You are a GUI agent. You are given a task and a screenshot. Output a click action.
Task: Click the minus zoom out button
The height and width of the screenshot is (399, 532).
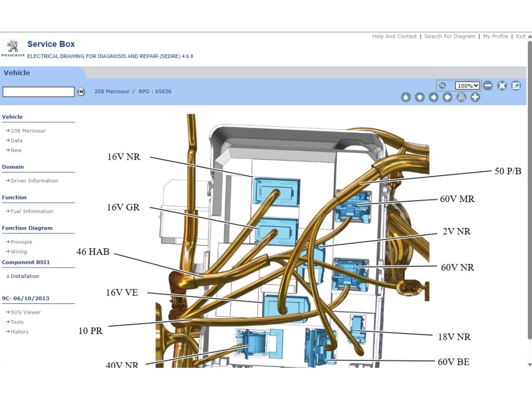(x=488, y=86)
